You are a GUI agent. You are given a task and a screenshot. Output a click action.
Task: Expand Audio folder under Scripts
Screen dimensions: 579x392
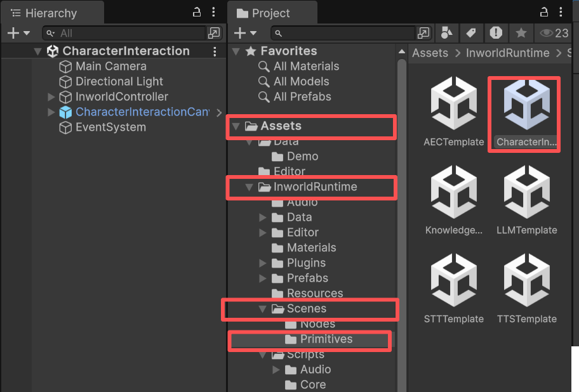pos(276,370)
